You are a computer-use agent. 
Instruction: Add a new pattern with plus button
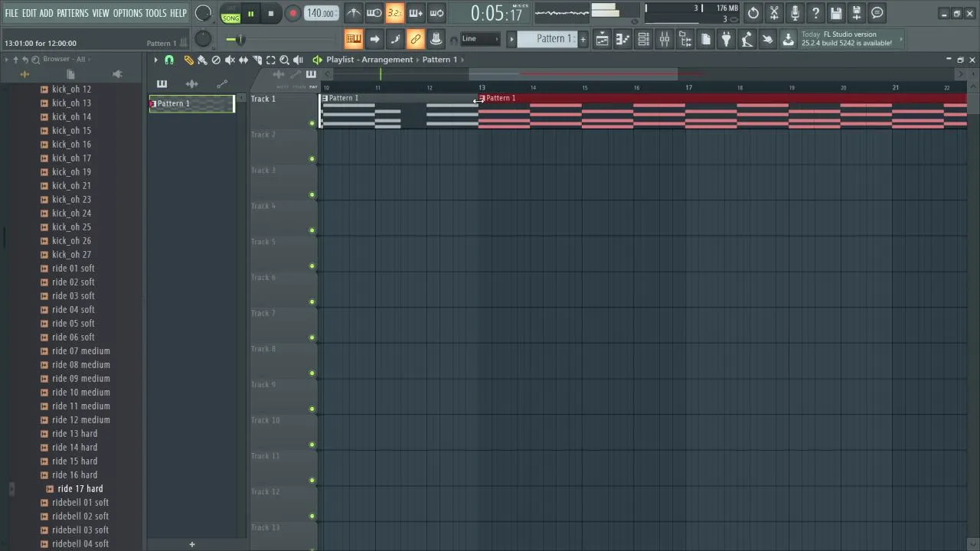(583, 39)
